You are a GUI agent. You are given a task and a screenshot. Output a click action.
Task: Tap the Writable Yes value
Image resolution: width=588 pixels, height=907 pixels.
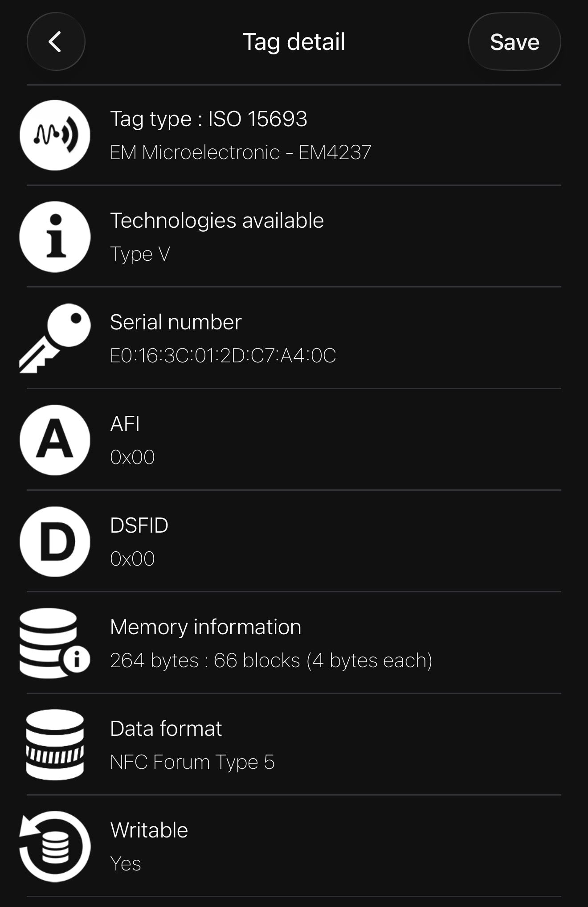(126, 864)
